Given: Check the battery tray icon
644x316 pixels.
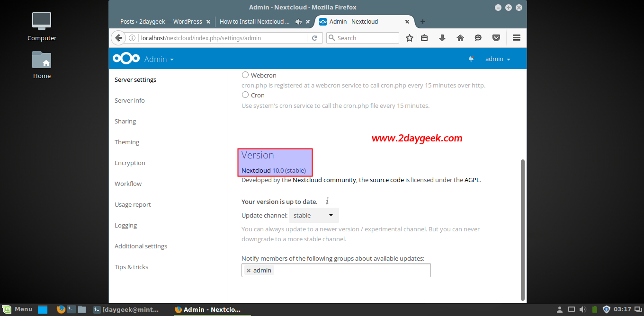Looking at the screenshot, I should click(595, 309).
